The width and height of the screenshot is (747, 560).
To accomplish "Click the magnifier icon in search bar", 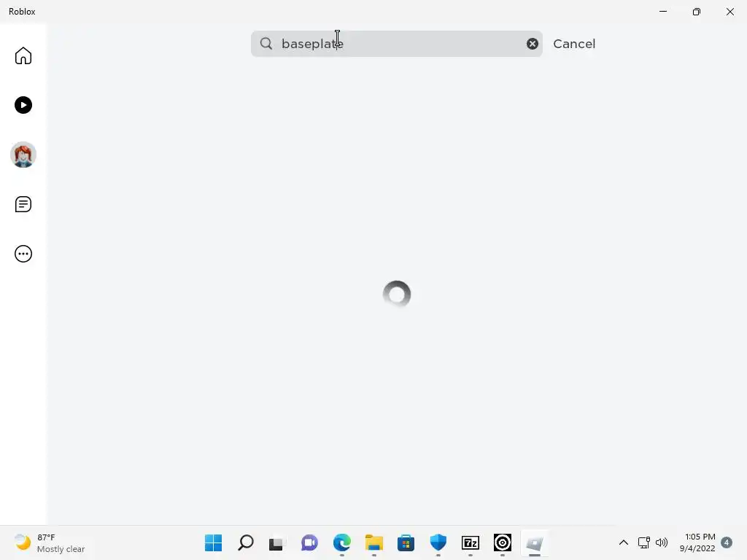I will 266,44.
